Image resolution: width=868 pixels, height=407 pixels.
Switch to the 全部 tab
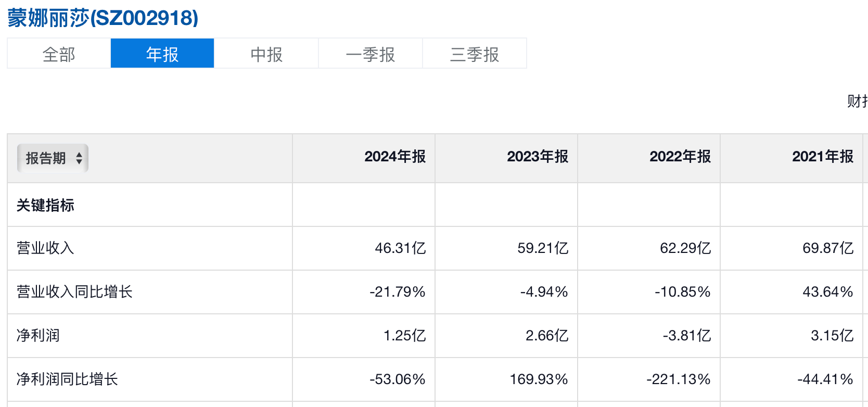tap(59, 54)
